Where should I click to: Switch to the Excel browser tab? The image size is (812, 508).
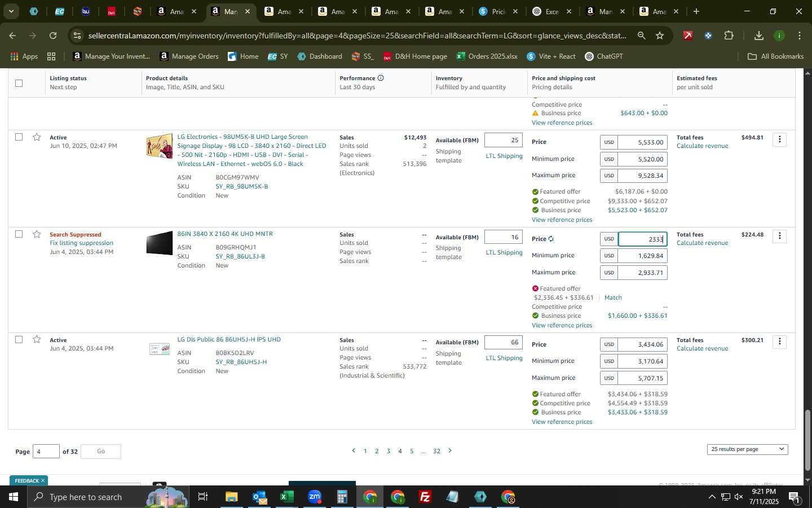click(x=553, y=11)
